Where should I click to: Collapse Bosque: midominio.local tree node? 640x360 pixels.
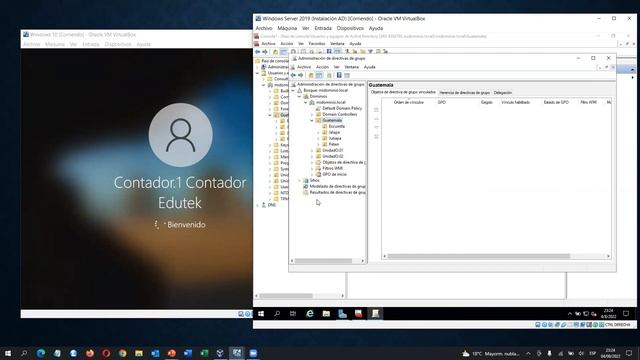pos(293,90)
